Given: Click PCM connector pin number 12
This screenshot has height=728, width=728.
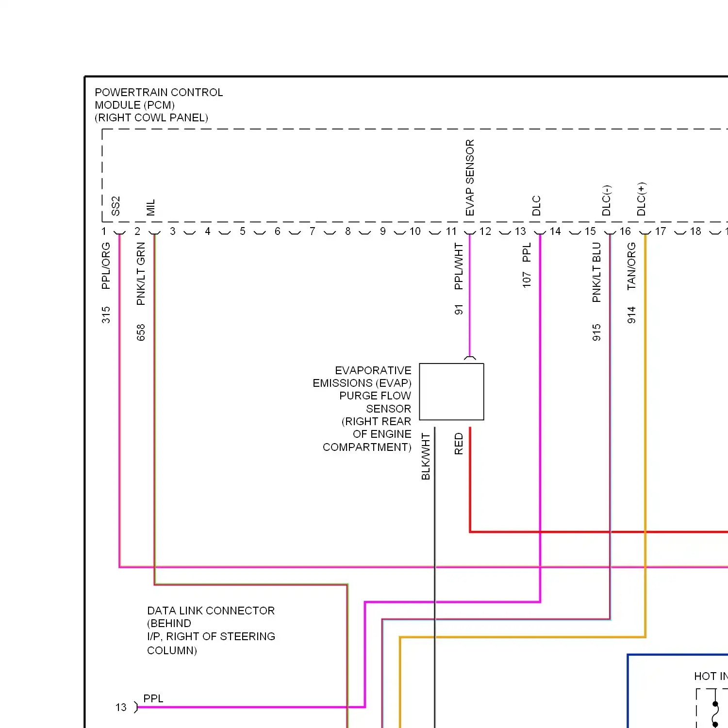Looking at the screenshot, I should (485, 232).
